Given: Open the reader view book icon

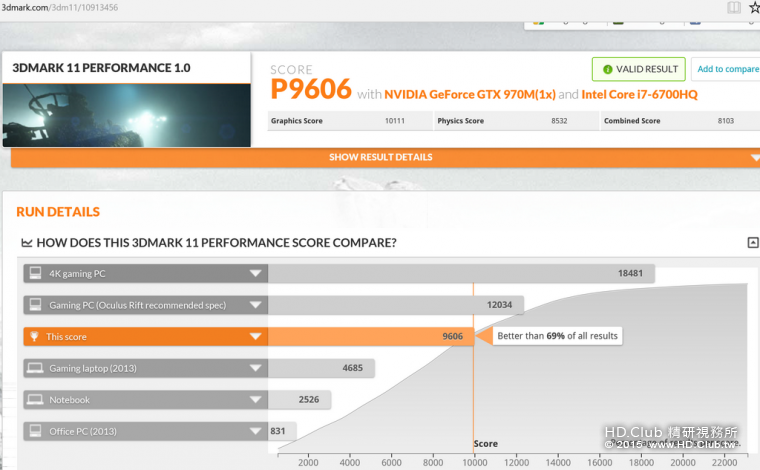Looking at the screenshot, I should tap(734, 7).
